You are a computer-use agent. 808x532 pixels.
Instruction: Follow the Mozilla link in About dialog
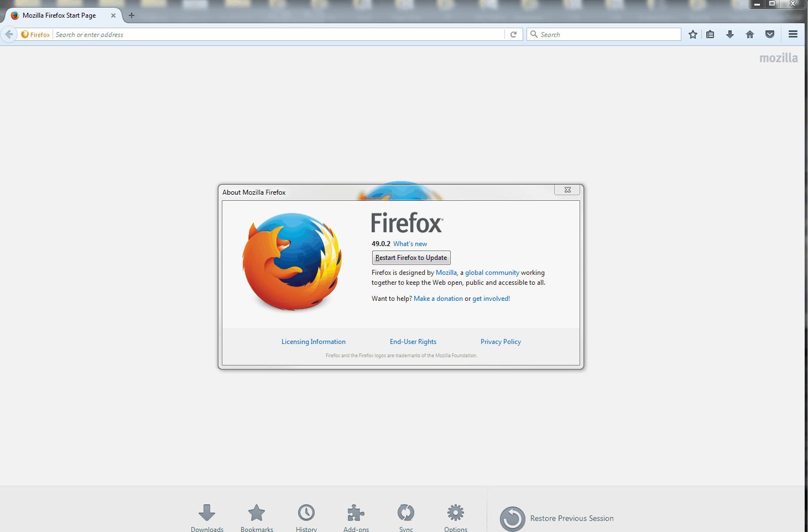[x=446, y=273]
